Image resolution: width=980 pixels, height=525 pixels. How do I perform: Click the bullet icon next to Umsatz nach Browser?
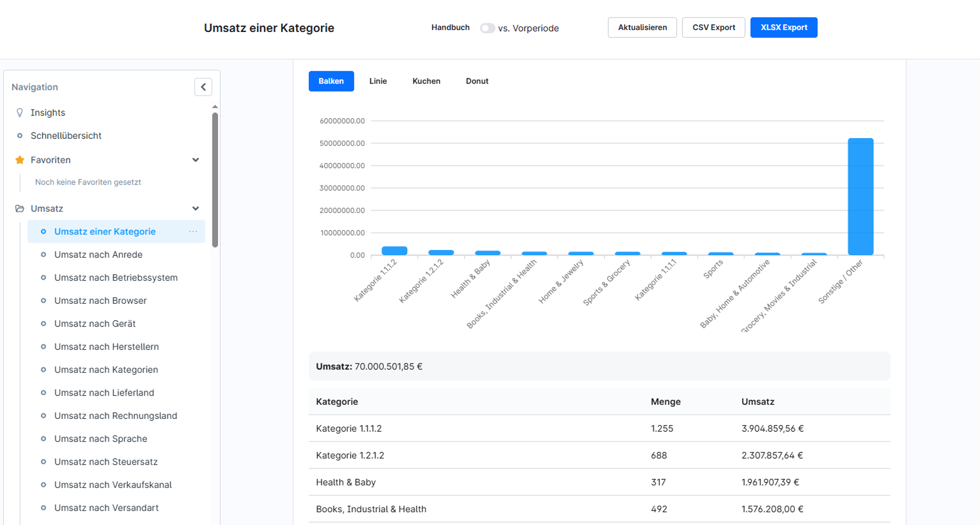pyautogui.click(x=43, y=300)
